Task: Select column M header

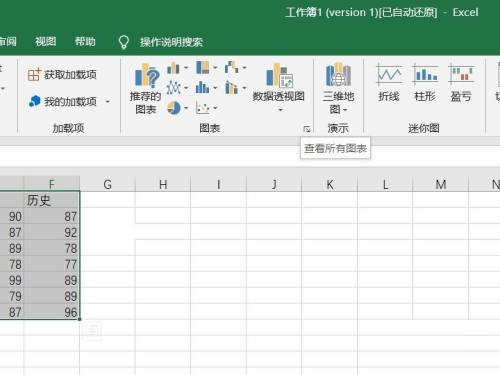Action: (441, 184)
